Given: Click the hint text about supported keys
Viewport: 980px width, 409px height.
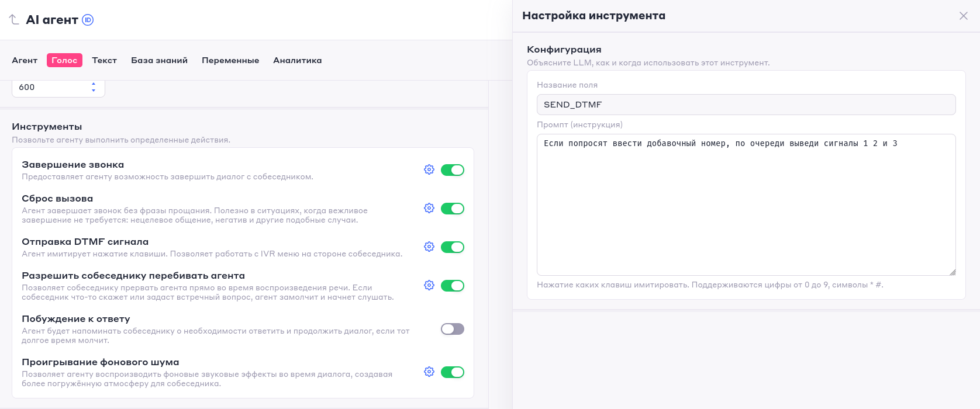Looking at the screenshot, I should click(710, 285).
